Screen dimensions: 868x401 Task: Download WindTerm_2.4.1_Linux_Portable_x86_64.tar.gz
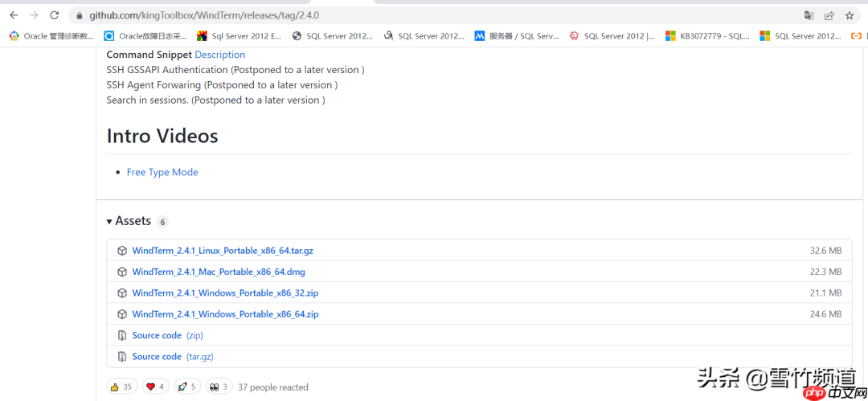(223, 251)
